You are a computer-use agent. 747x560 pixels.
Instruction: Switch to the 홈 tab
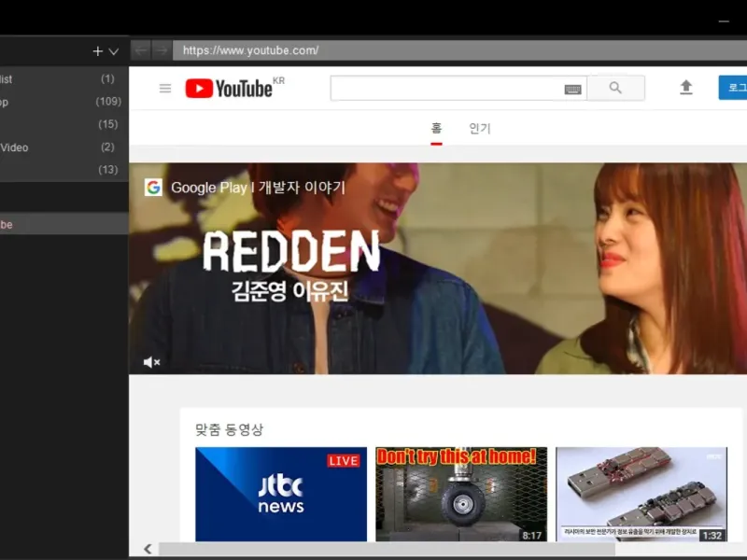[436, 129]
